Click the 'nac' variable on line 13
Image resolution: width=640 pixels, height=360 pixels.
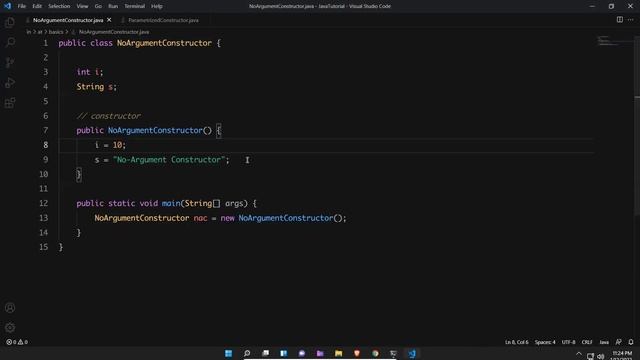pos(200,218)
